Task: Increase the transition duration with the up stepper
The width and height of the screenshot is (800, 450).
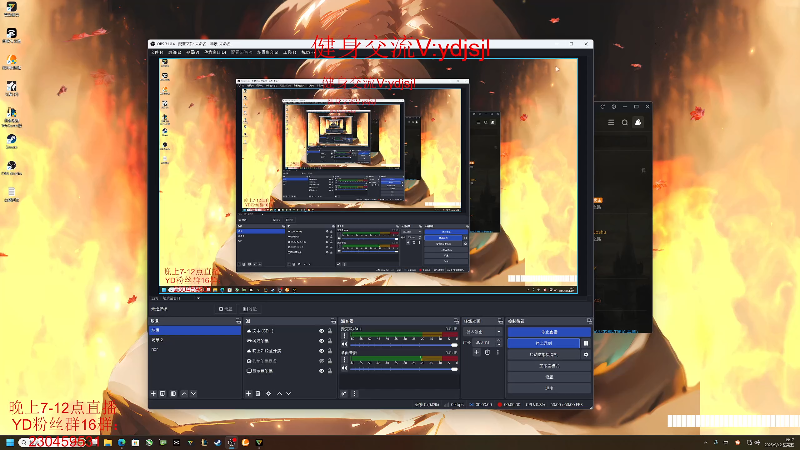Action: (499, 340)
